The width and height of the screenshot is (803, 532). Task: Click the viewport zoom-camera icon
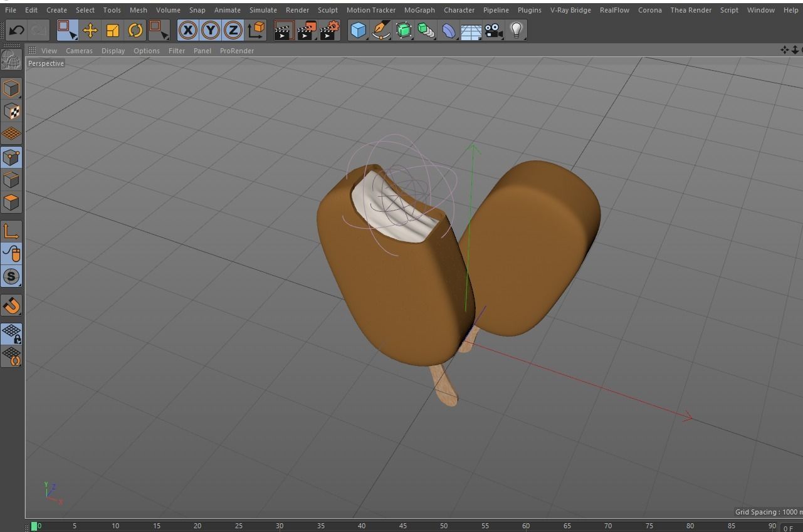pyautogui.click(x=794, y=50)
